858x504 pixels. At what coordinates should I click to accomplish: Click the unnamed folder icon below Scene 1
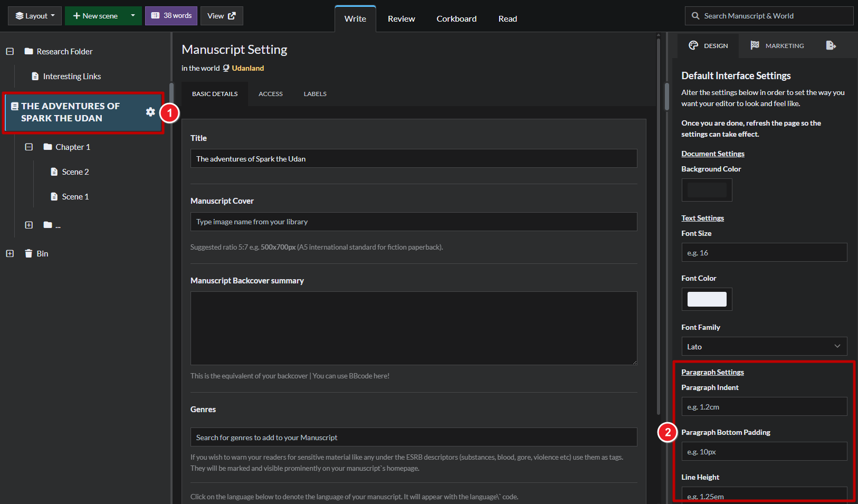(x=48, y=225)
